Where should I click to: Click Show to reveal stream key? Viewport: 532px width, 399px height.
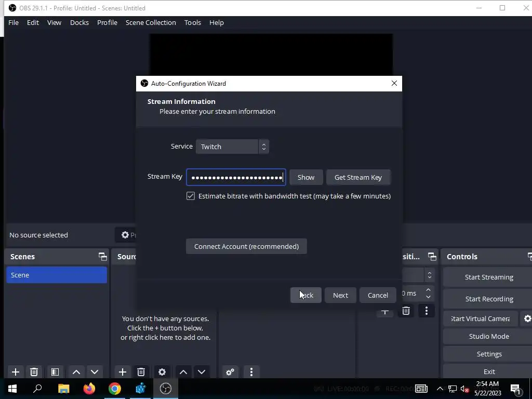tap(306, 177)
